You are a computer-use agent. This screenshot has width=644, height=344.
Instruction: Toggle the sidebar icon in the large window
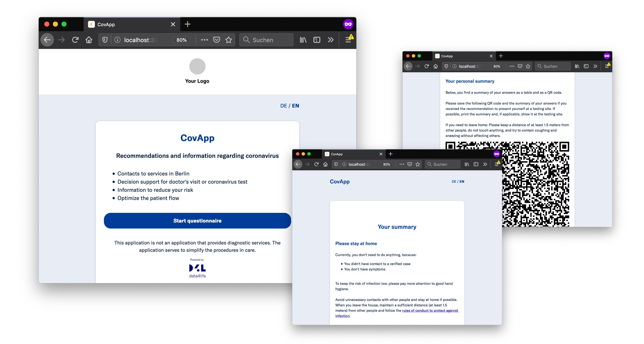point(317,40)
